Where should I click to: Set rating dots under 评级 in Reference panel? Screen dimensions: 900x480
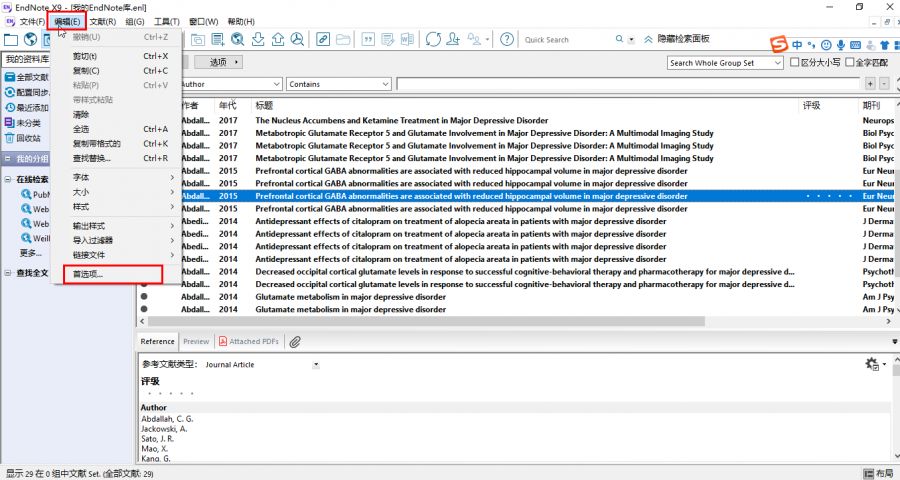[x=170, y=393]
